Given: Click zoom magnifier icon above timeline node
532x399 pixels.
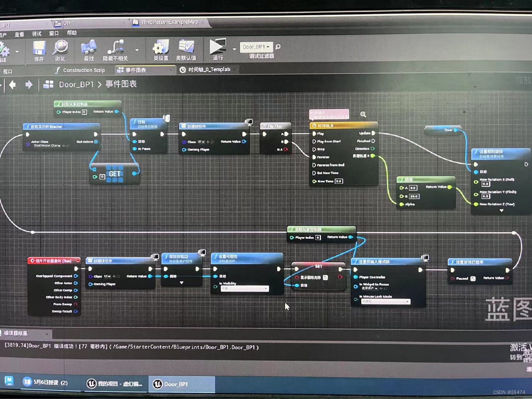Looking at the screenshot, I should [363, 114].
